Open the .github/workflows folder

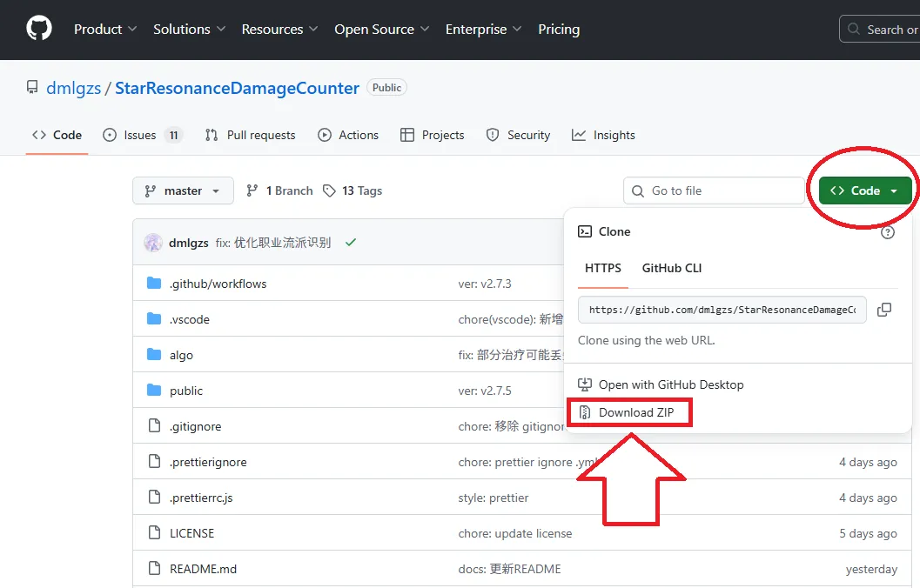pos(218,284)
